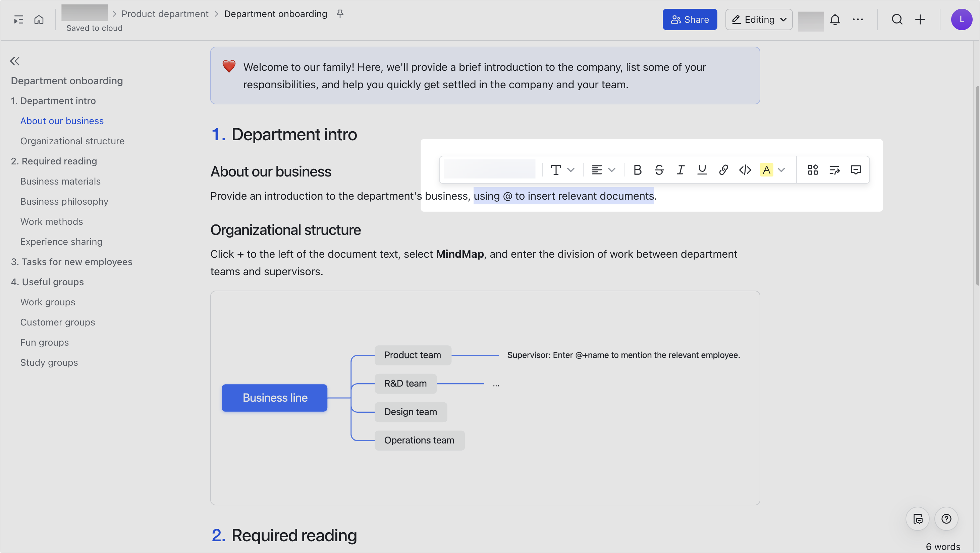
Task: Add a comment to the selected text
Action: [856, 170]
